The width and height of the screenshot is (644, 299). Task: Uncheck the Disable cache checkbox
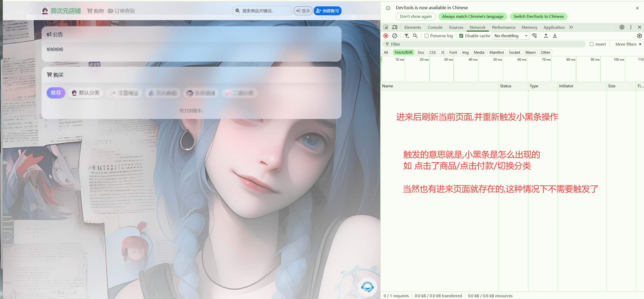(x=461, y=36)
